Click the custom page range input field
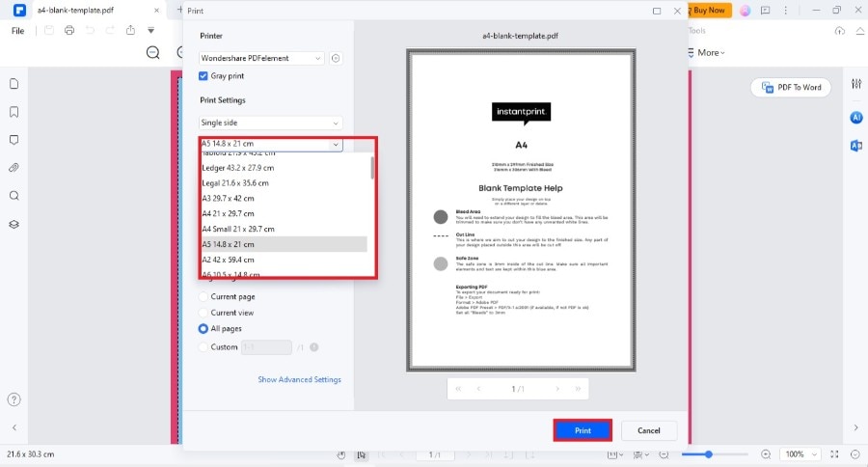The image size is (868, 467). click(266, 347)
